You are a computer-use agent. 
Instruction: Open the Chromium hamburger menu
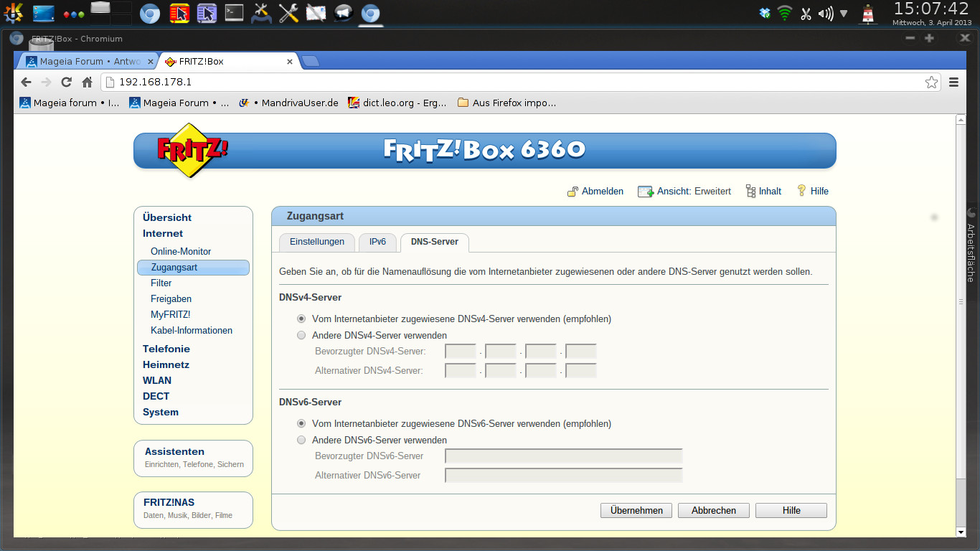tap(953, 82)
